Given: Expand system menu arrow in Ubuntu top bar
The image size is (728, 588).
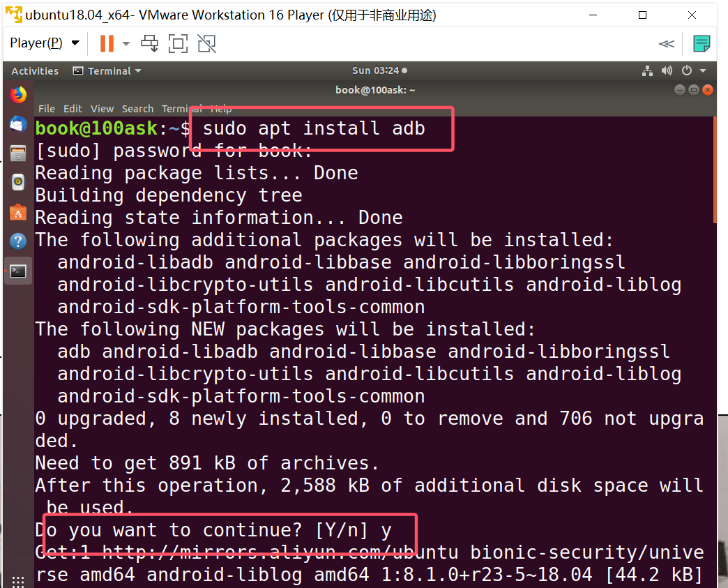Looking at the screenshot, I should 703,71.
